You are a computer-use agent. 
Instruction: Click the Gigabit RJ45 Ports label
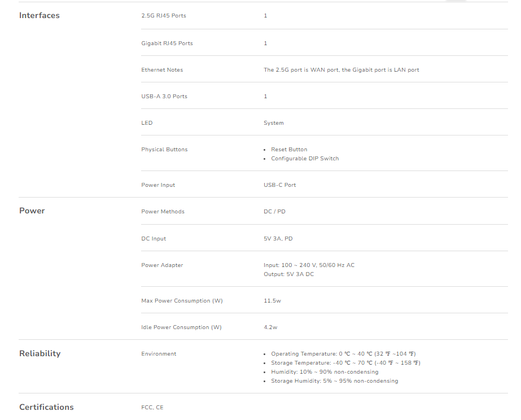(167, 43)
